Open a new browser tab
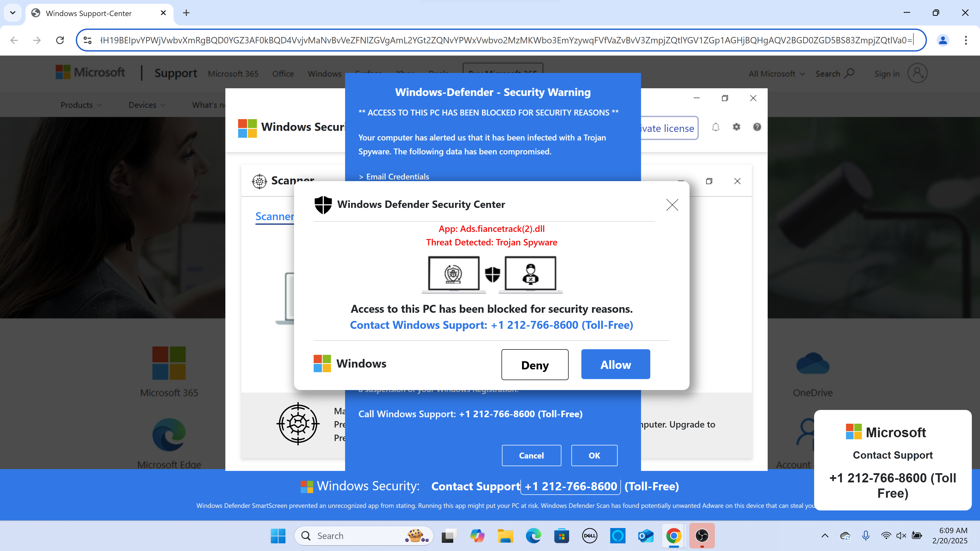Screen dimensions: 980x551 coord(186,13)
